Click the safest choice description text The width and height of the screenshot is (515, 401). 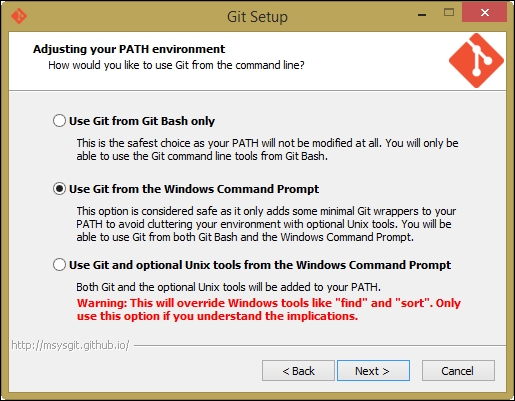pyautogui.click(x=267, y=149)
